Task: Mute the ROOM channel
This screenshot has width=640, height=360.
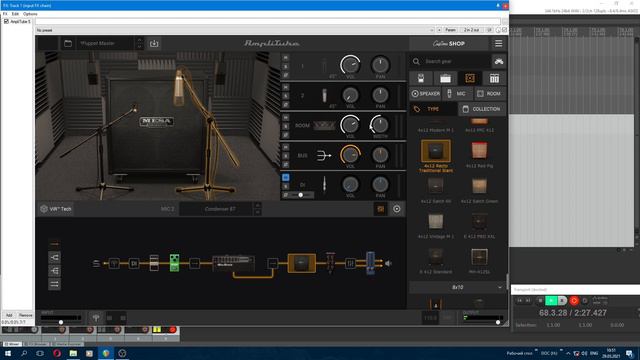Action: tap(286, 118)
